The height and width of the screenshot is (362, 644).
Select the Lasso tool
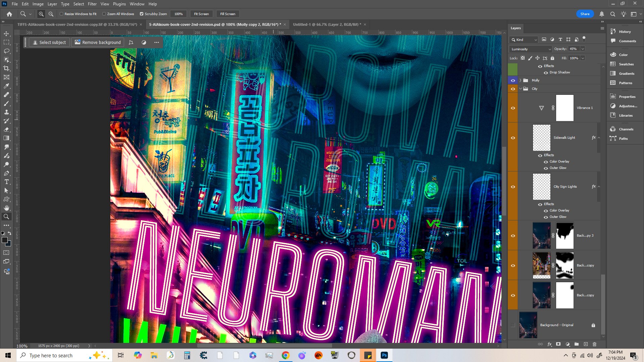tap(6, 51)
